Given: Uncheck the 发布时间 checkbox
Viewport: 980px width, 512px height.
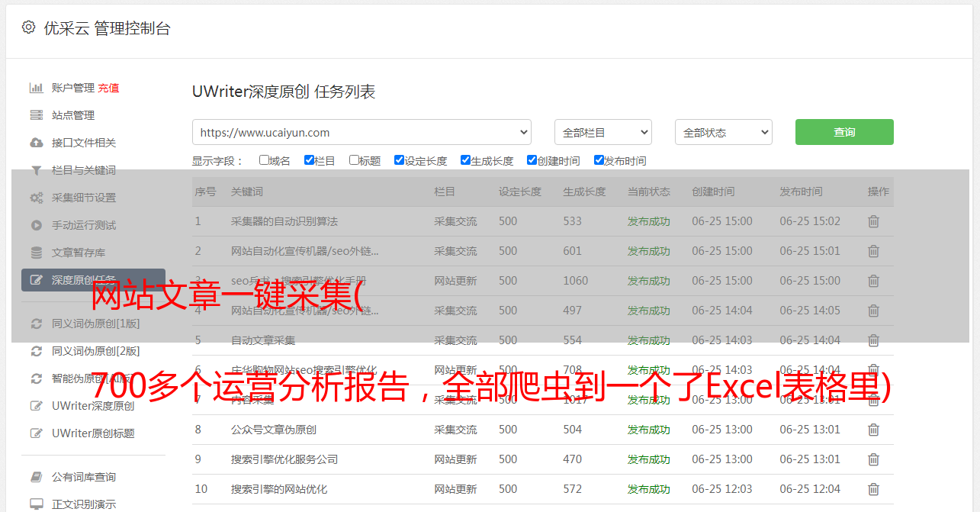Looking at the screenshot, I should 599,160.
